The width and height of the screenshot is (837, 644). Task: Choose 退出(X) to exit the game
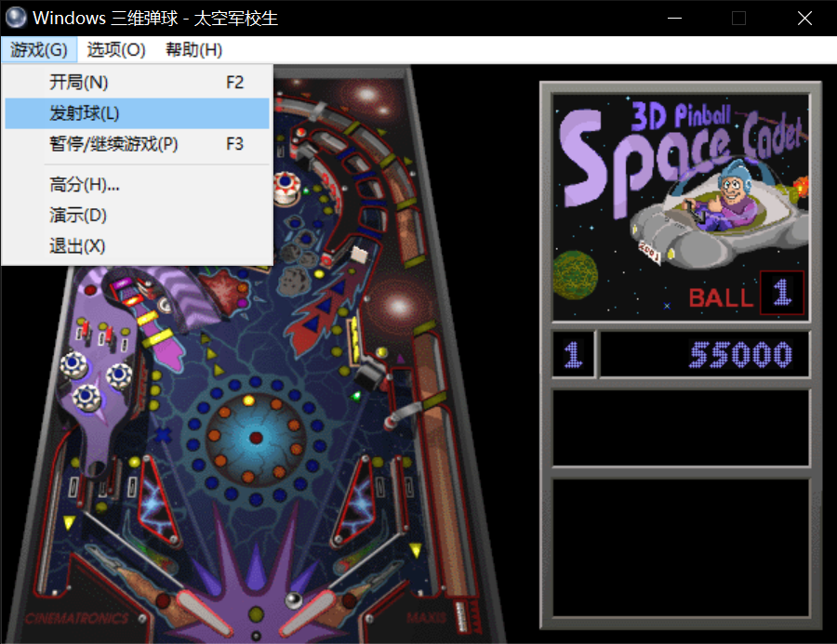[138, 246]
